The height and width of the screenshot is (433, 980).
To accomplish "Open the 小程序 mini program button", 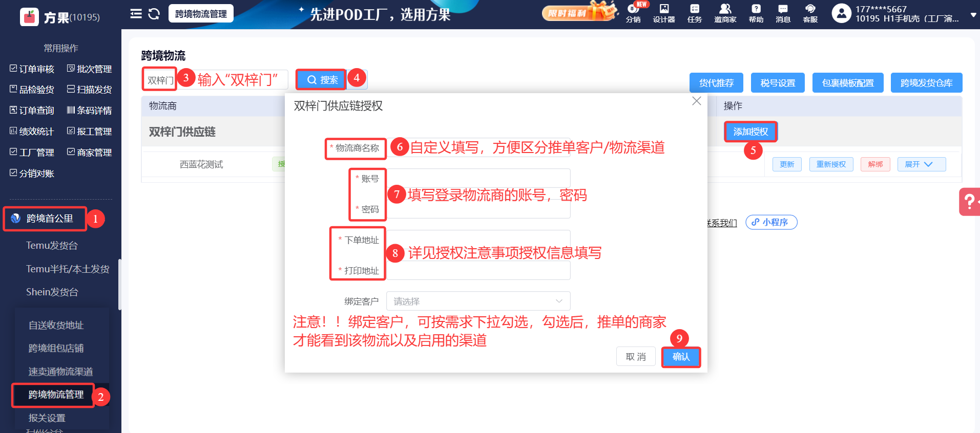I will (771, 222).
